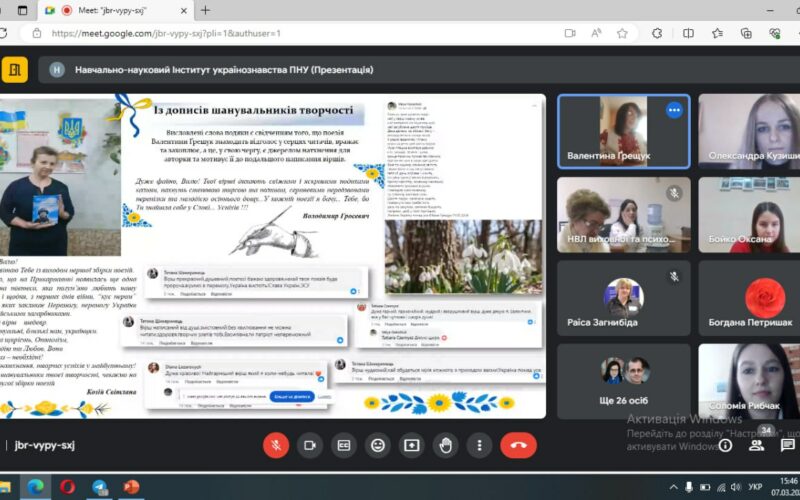Open PowerPoint from the taskbar

130,487
